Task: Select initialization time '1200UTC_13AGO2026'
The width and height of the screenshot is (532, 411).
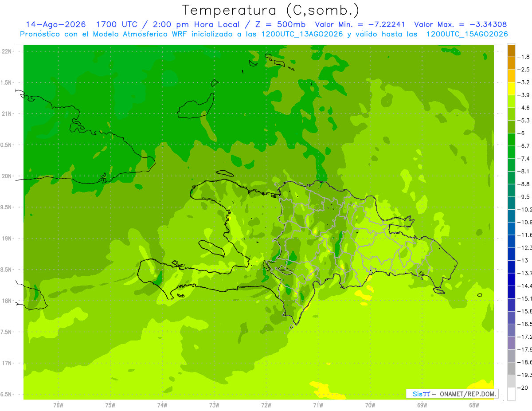Action: pos(301,34)
